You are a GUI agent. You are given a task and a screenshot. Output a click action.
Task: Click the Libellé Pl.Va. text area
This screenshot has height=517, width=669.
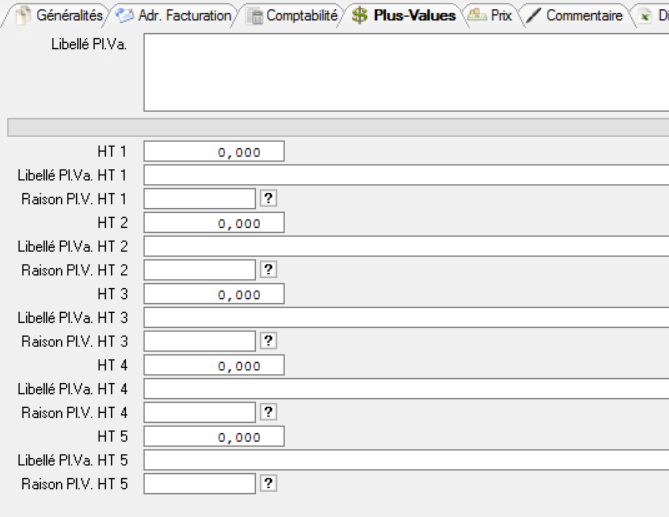pos(406,72)
